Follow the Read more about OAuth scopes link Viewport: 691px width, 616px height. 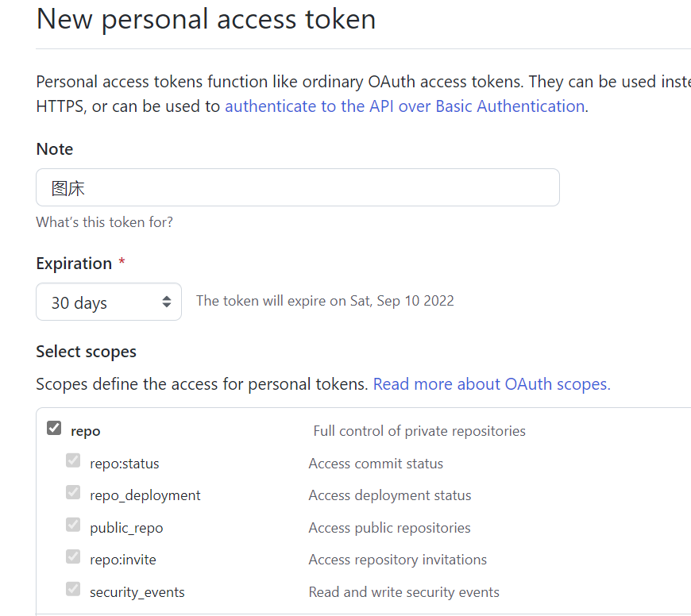coord(492,384)
